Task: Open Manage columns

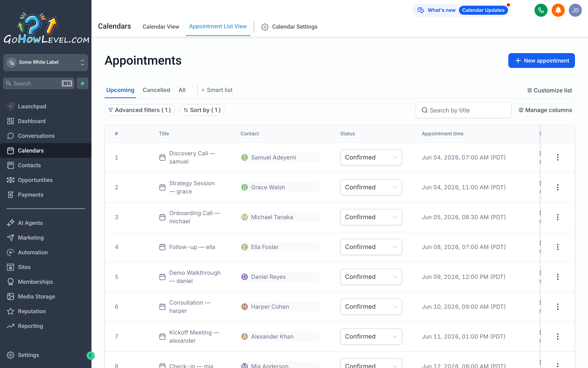Action: (545, 110)
